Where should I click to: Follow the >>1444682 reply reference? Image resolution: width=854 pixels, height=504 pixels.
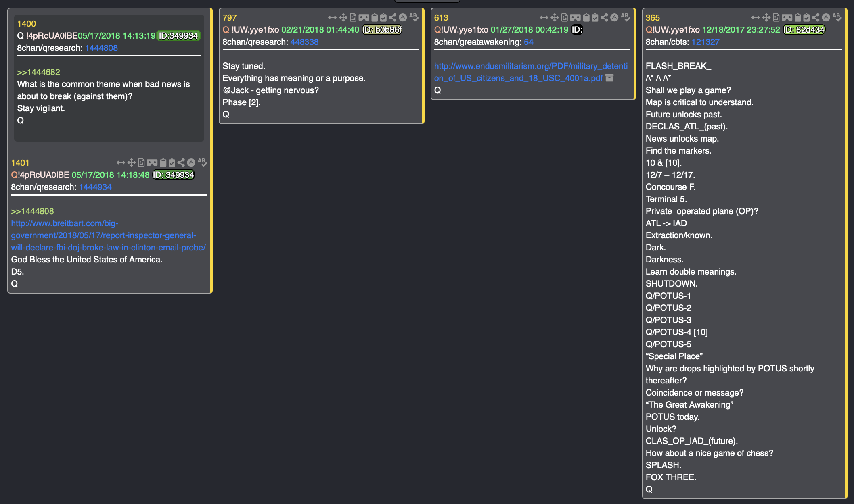pyautogui.click(x=38, y=72)
